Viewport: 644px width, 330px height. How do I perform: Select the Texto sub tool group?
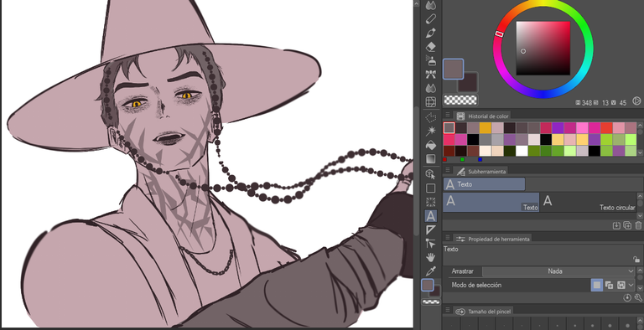coord(484,184)
